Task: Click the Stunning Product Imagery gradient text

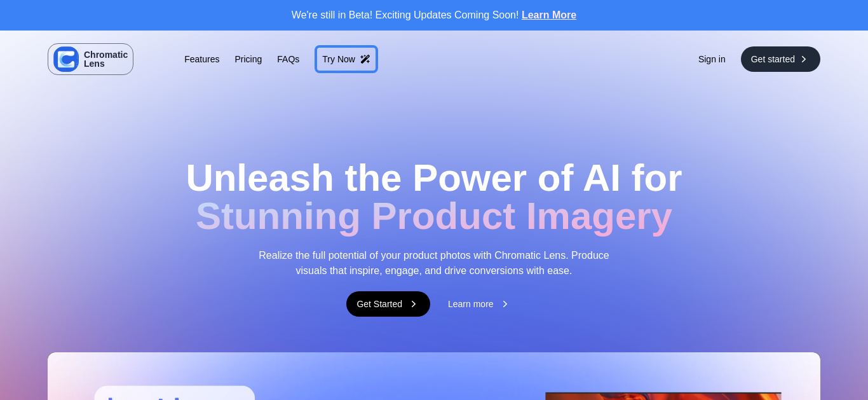Action: (x=434, y=216)
